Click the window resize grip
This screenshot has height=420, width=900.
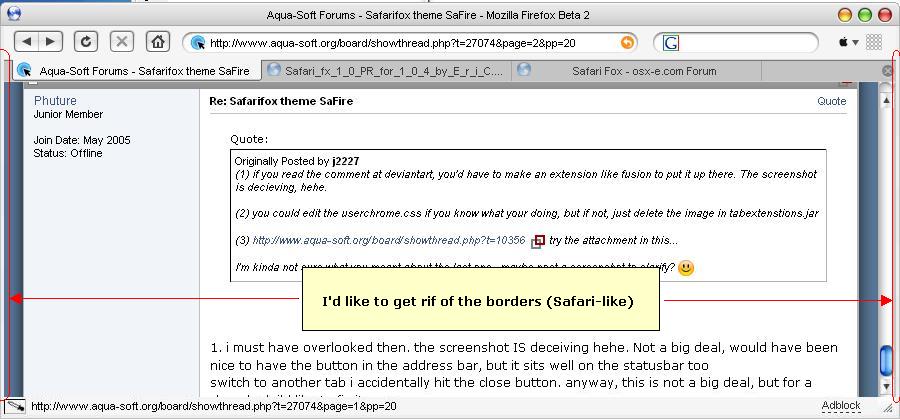pos(888,407)
